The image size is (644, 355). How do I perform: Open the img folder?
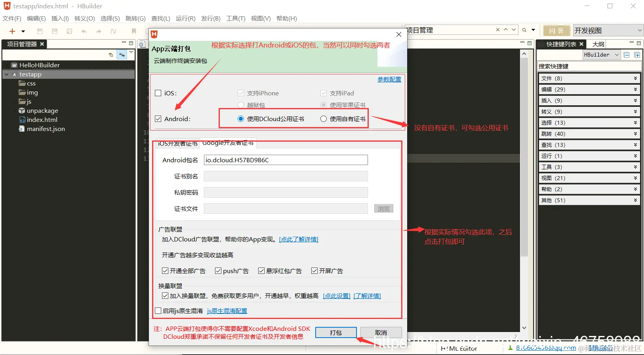(29, 93)
